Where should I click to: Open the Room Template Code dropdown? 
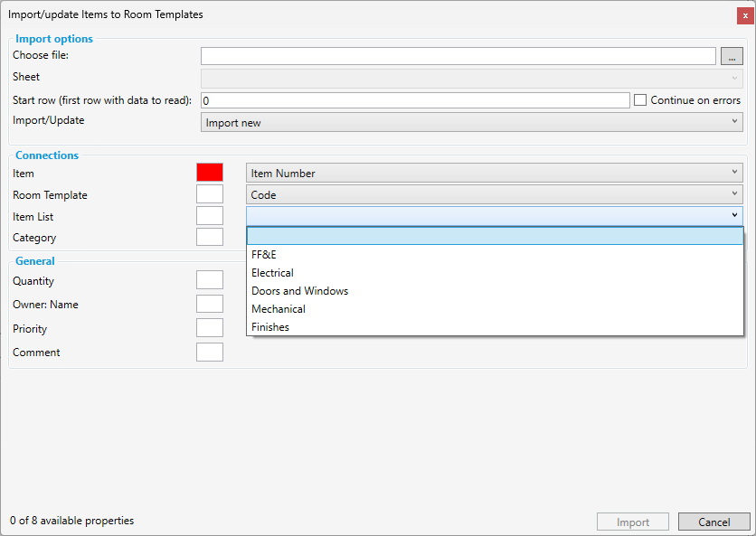tap(494, 194)
